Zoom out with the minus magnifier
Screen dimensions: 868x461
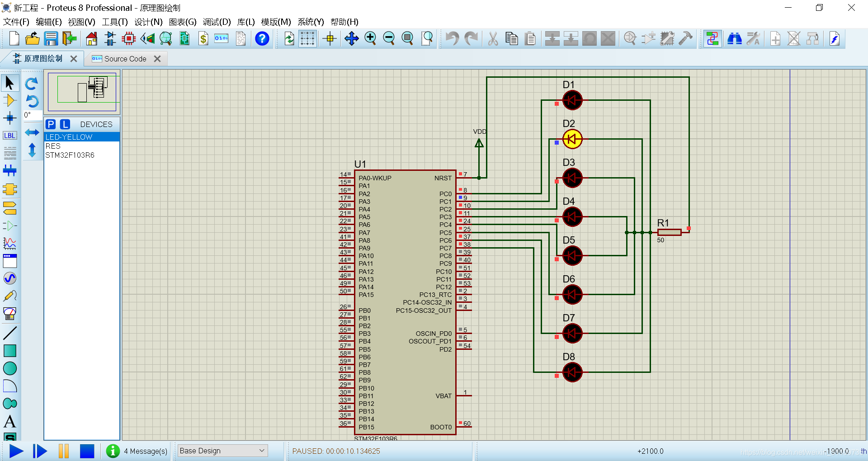(389, 39)
